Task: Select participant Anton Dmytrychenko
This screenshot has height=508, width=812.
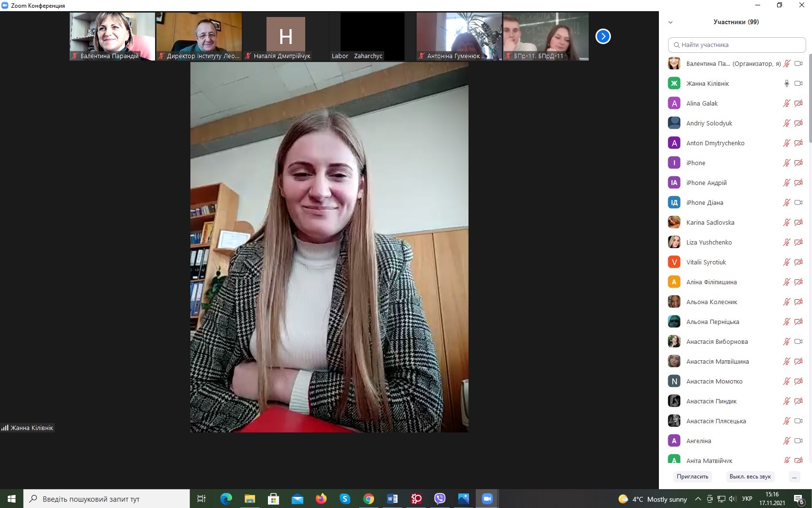Action: click(x=735, y=143)
